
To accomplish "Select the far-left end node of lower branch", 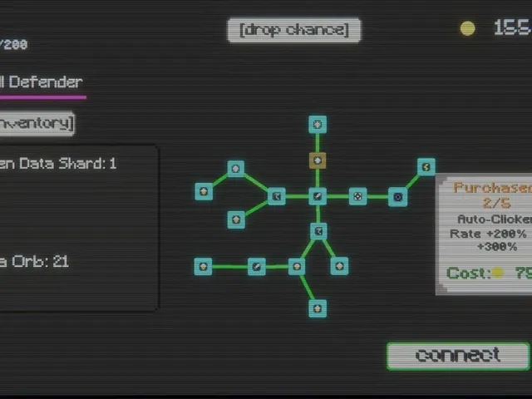I will click(x=203, y=266).
